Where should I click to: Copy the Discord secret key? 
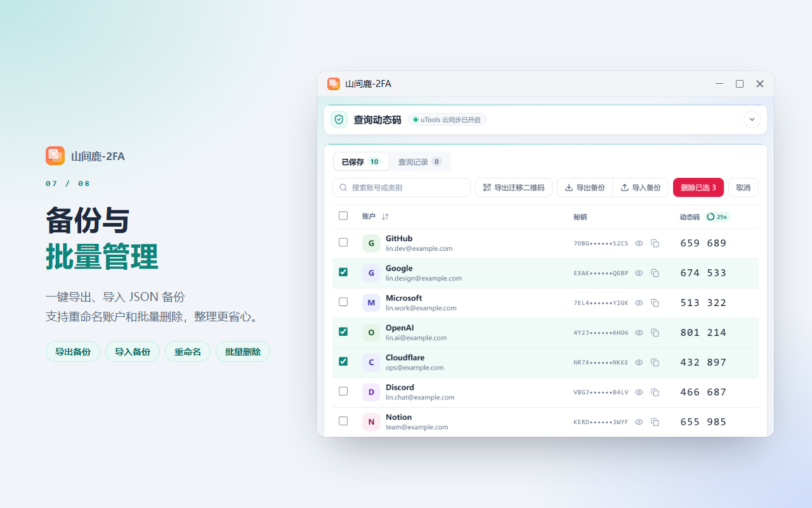(655, 392)
